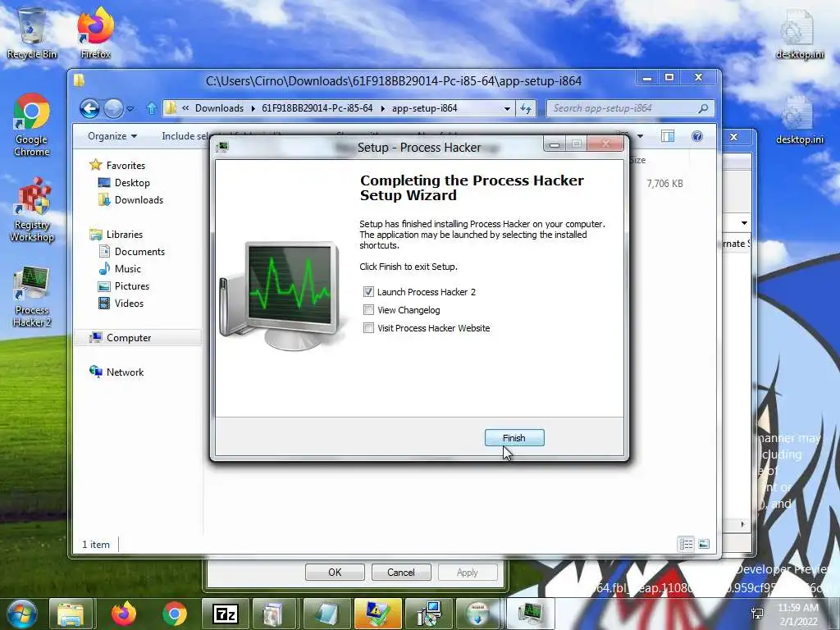Open Downloads in Favorites

[139, 200]
